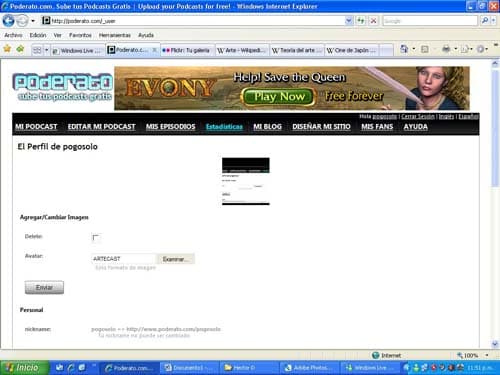
Task: Click the Cerrar Sesión link
Action: tap(418, 116)
